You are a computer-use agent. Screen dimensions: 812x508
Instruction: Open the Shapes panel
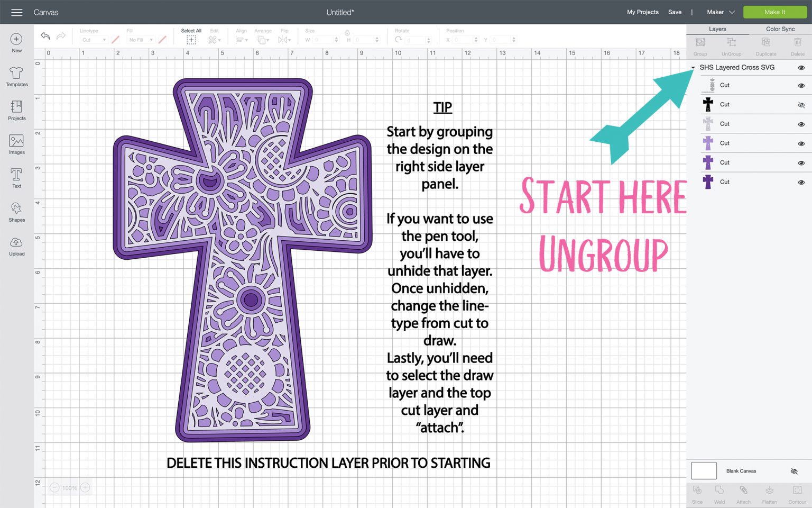click(x=16, y=212)
